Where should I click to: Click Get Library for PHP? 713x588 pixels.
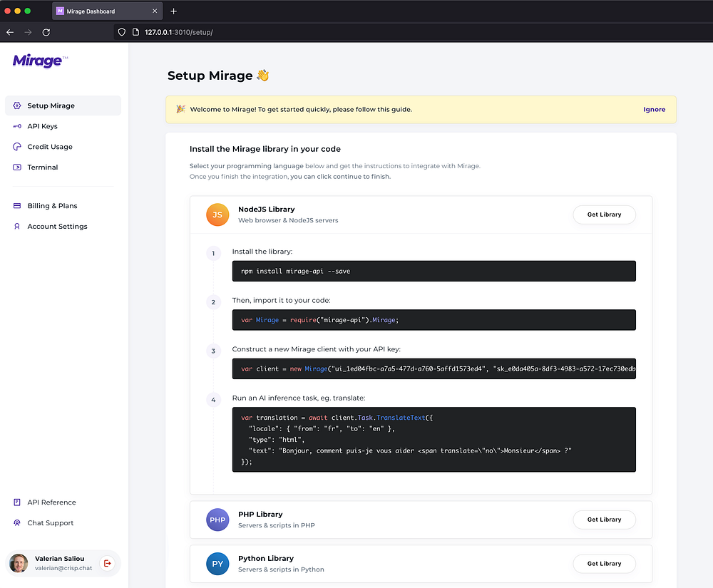tap(604, 520)
